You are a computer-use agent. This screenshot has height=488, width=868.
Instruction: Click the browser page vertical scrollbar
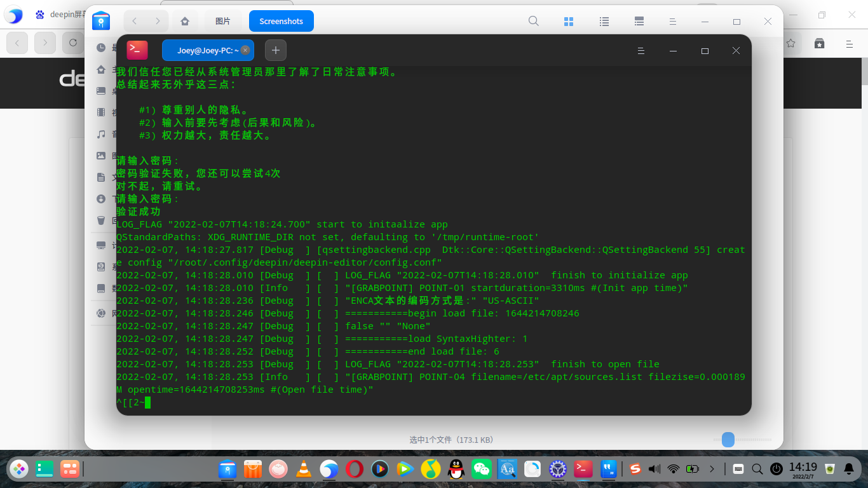pyautogui.click(x=864, y=71)
